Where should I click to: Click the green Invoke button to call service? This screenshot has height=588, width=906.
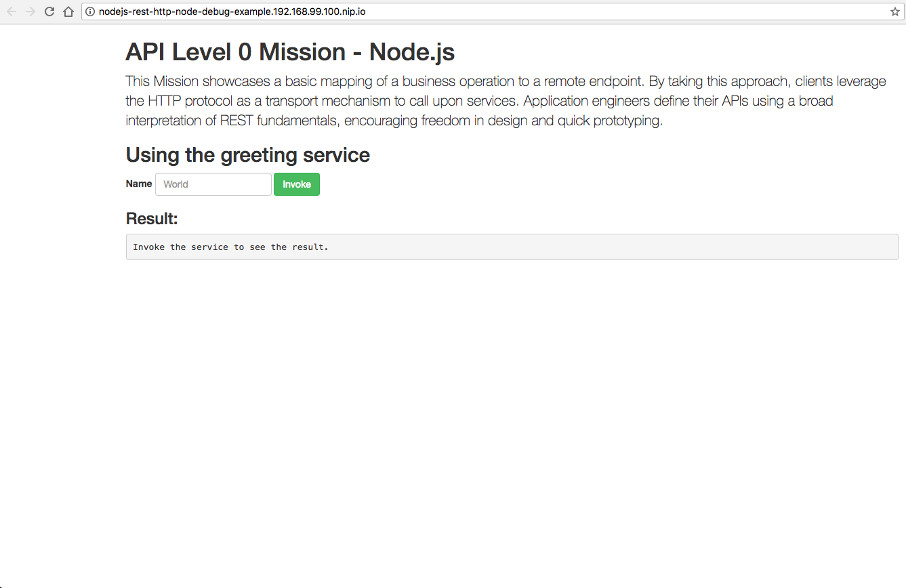click(x=296, y=184)
